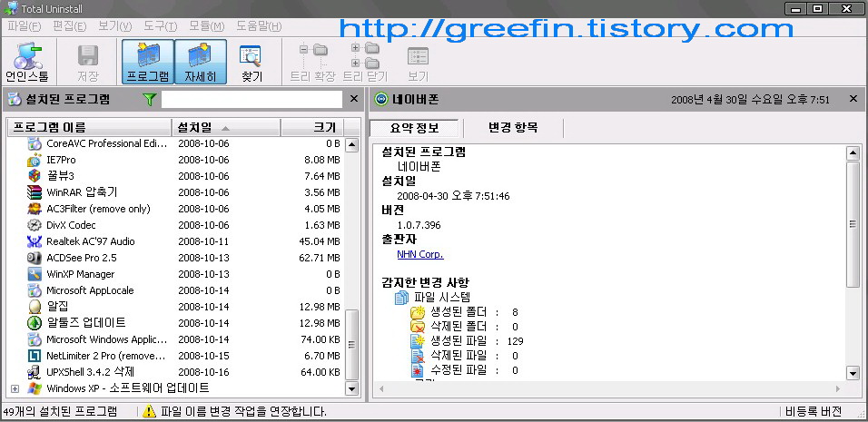The width and height of the screenshot is (868, 422).
Task: Select the WinRAR 압축기 icon
Action: click(x=35, y=192)
